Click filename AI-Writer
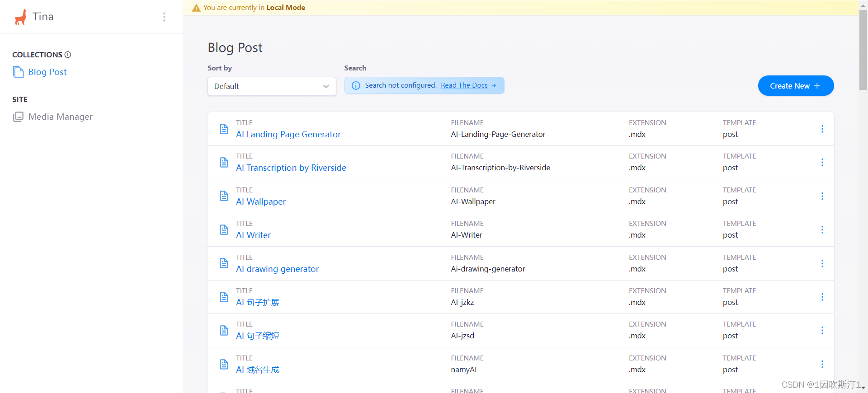The image size is (868, 393). [467, 235]
